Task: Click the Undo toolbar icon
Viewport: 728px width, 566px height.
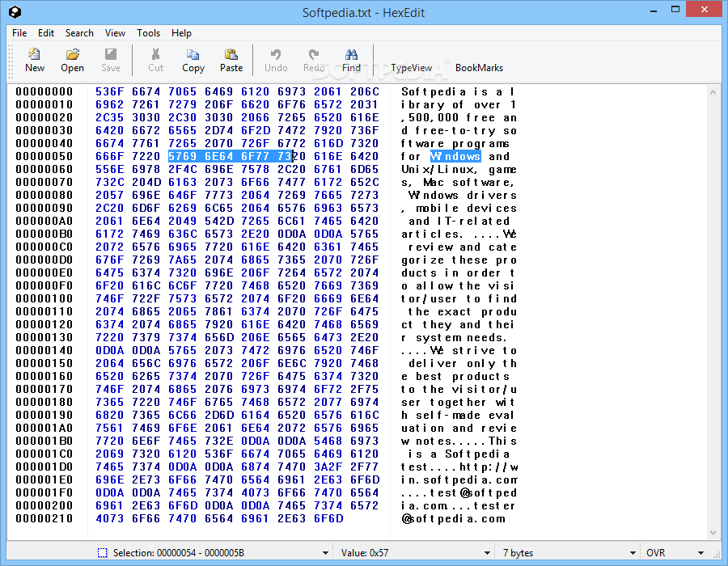Action: pyautogui.click(x=276, y=54)
